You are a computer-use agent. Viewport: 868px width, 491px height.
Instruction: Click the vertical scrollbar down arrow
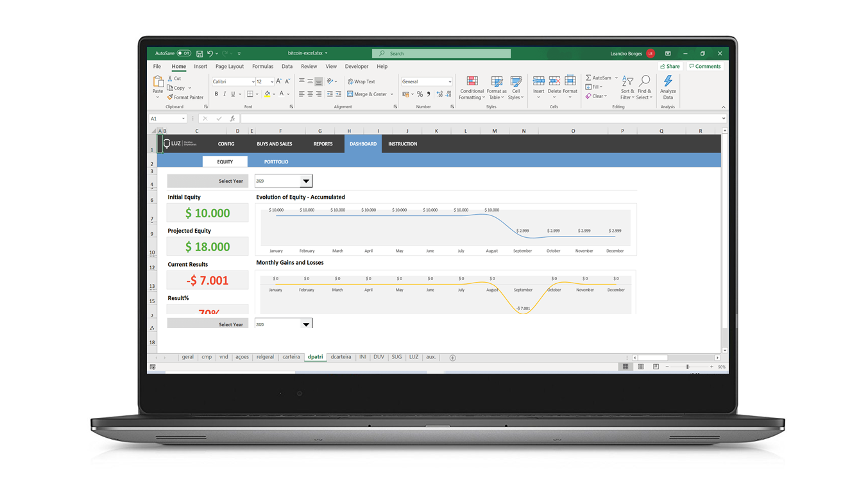pyautogui.click(x=725, y=351)
